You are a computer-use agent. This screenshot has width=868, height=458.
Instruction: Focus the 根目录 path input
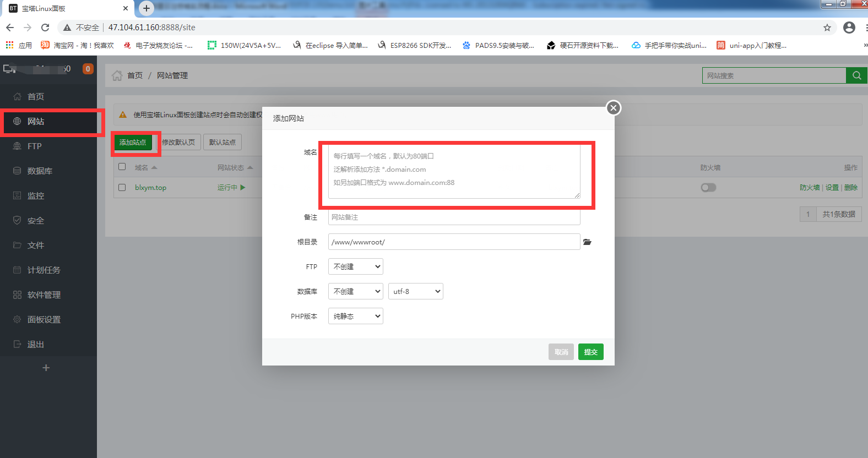point(454,242)
